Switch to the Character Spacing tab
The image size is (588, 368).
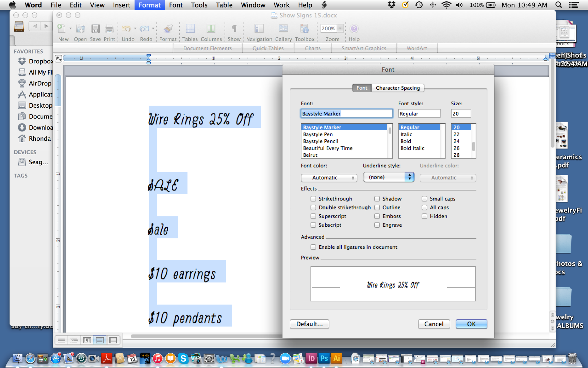coord(398,88)
